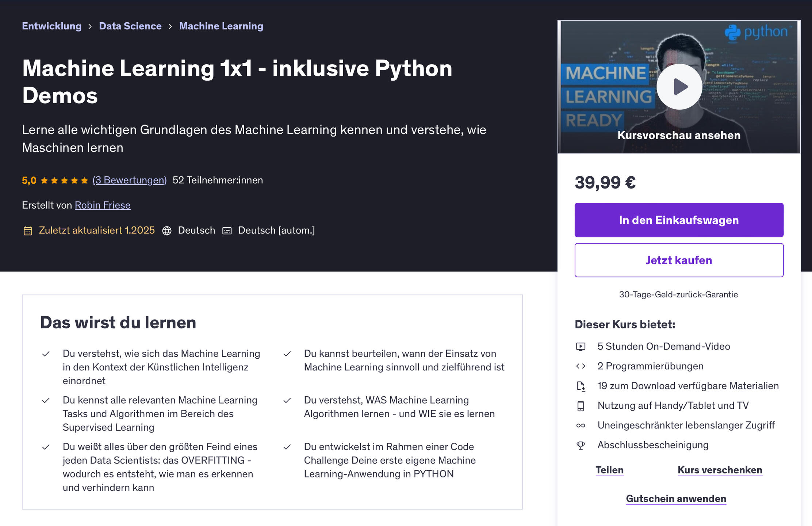Click the mobile device icon for Handy/Tablet Nutzung
The height and width of the screenshot is (526, 812).
pyautogui.click(x=581, y=405)
